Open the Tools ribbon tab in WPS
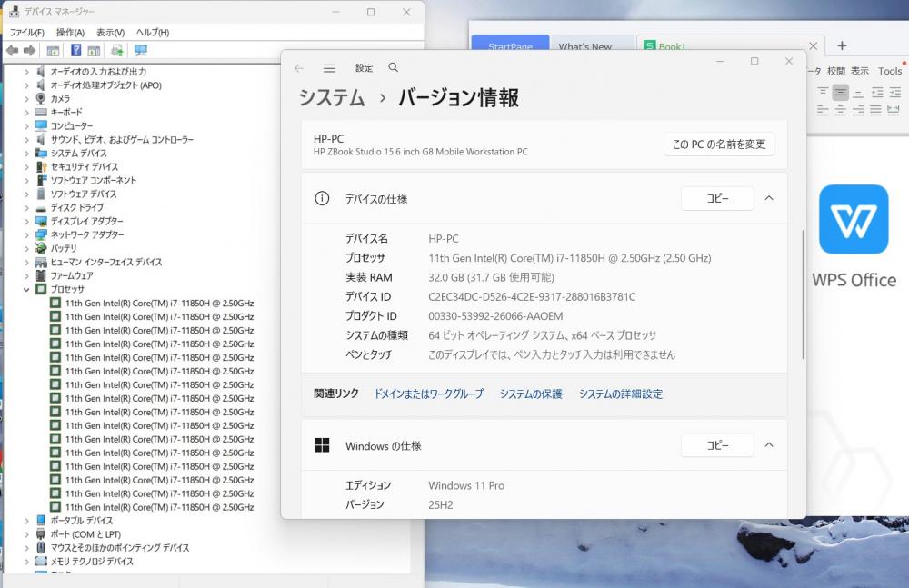909x588 pixels. click(889, 71)
